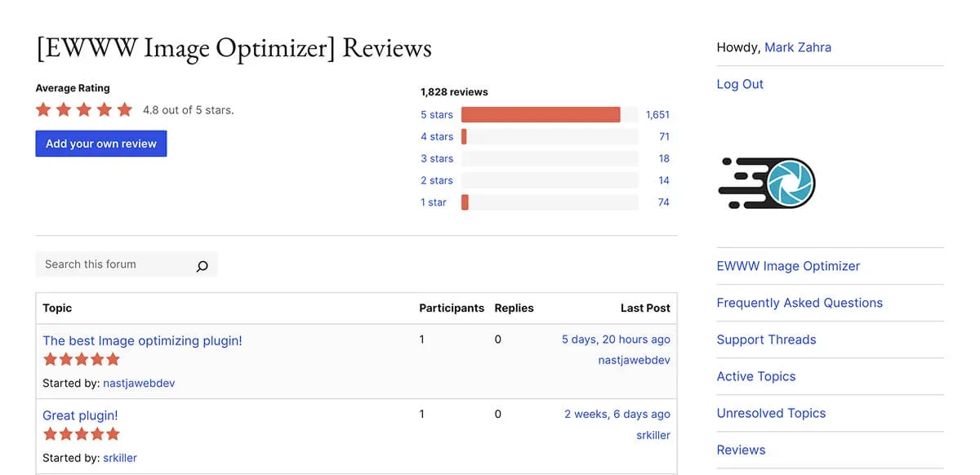Click the 'Average Rating' label

click(73, 88)
